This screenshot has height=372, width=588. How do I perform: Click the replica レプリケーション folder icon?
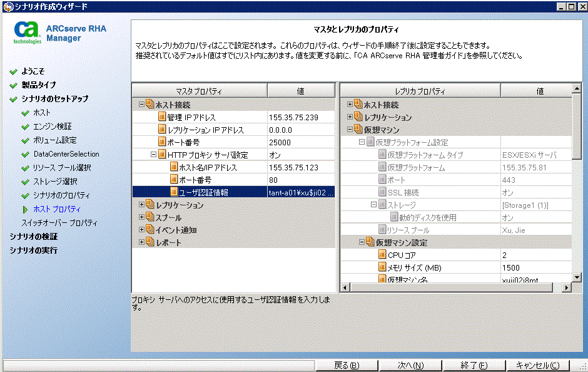pyautogui.click(x=358, y=116)
